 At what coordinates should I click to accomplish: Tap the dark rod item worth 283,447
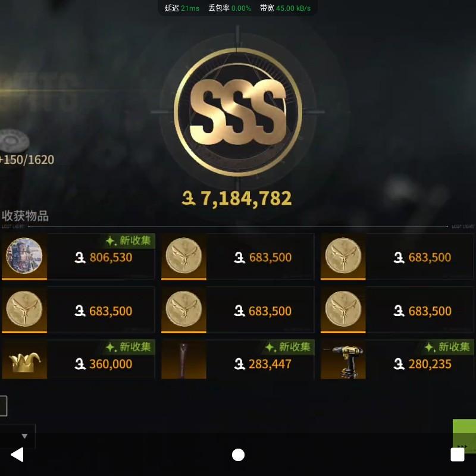point(184,360)
